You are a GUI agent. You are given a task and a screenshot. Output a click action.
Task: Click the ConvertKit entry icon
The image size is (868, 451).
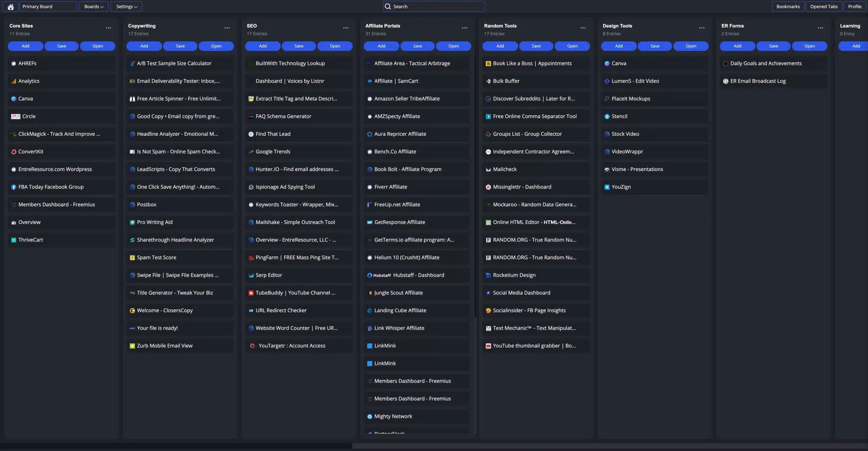[14, 151]
